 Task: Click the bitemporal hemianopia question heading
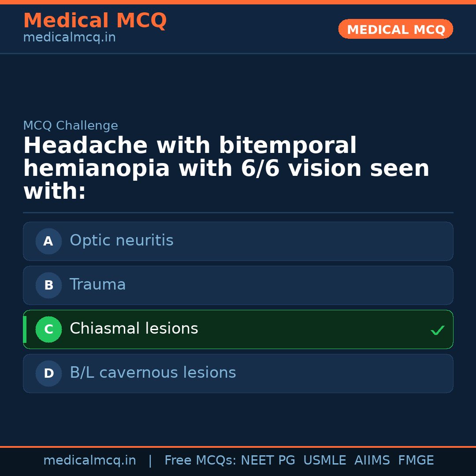pos(226,169)
